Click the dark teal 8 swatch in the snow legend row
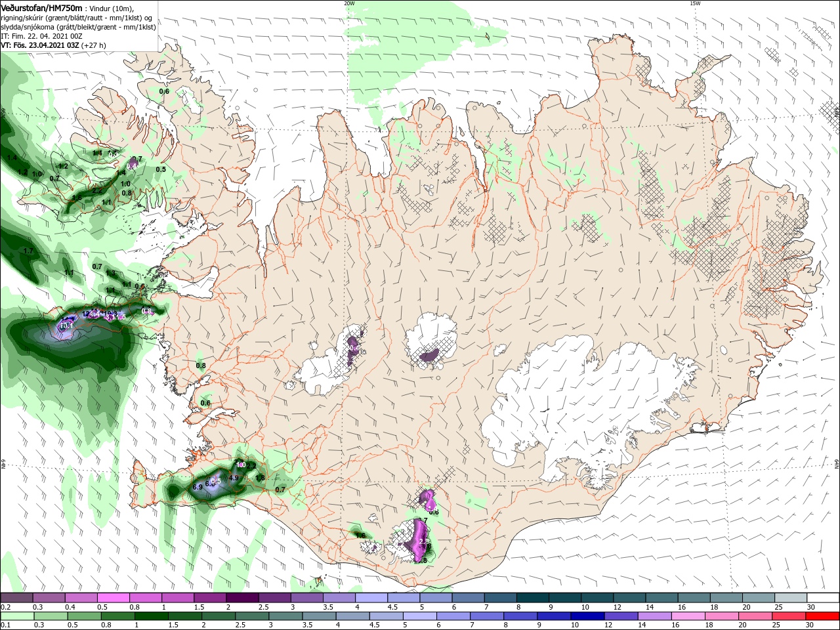 (x=533, y=598)
